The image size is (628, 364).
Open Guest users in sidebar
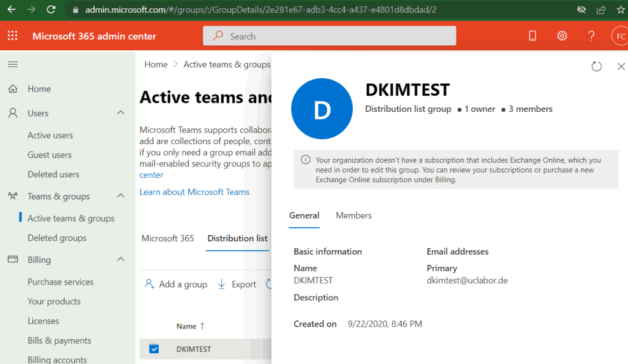pos(50,155)
